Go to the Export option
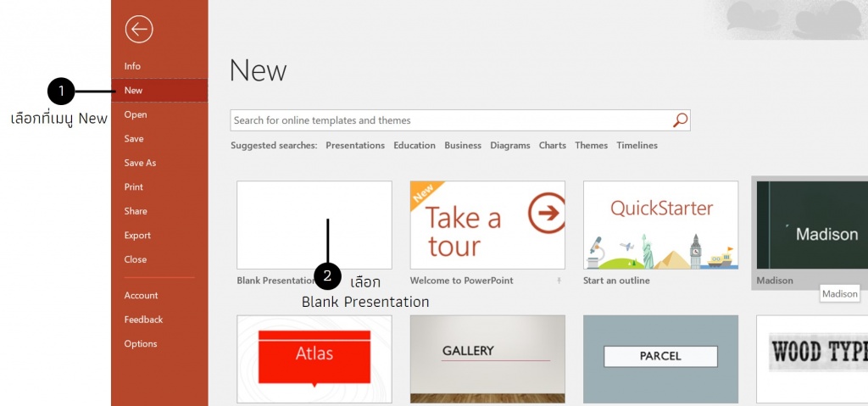Screen dimensions: 868x406 (x=137, y=236)
